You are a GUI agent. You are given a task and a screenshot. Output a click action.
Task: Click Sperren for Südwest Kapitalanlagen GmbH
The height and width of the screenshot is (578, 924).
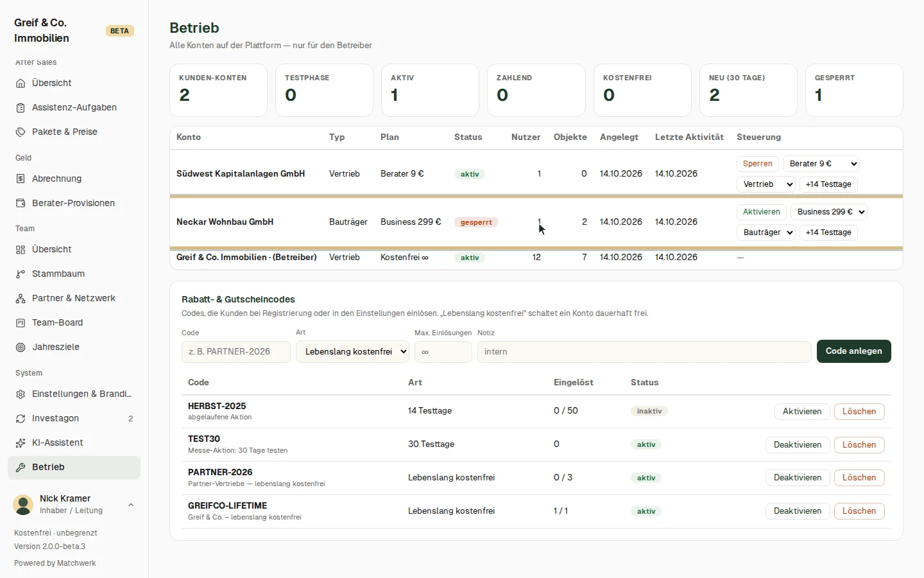(x=758, y=164)
